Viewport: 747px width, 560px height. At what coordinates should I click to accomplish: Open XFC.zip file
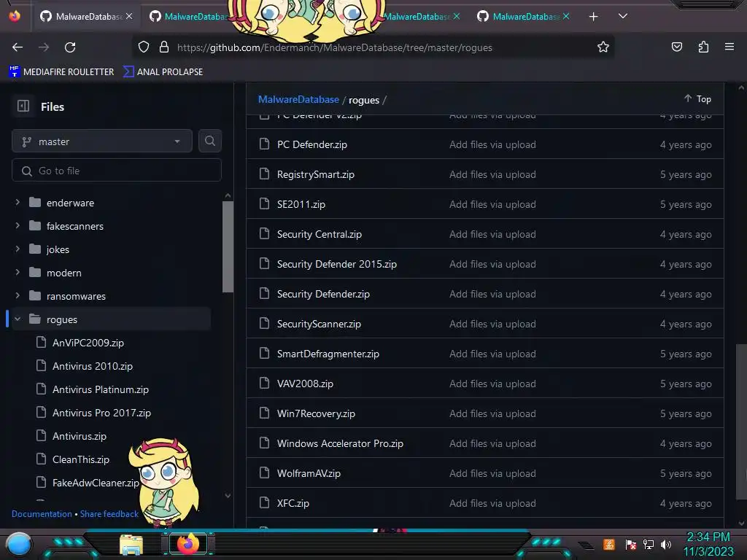point(293,503)
